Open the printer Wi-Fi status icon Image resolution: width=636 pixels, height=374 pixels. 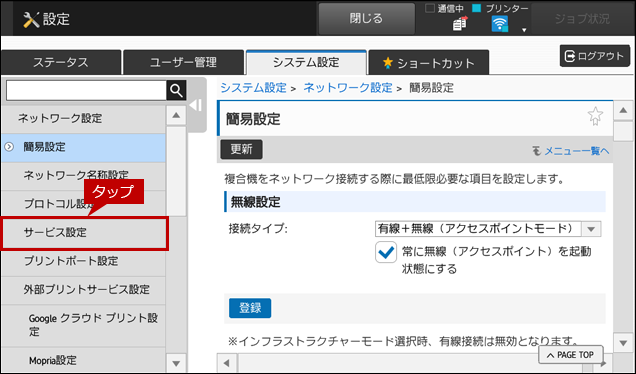click(499, 24)
